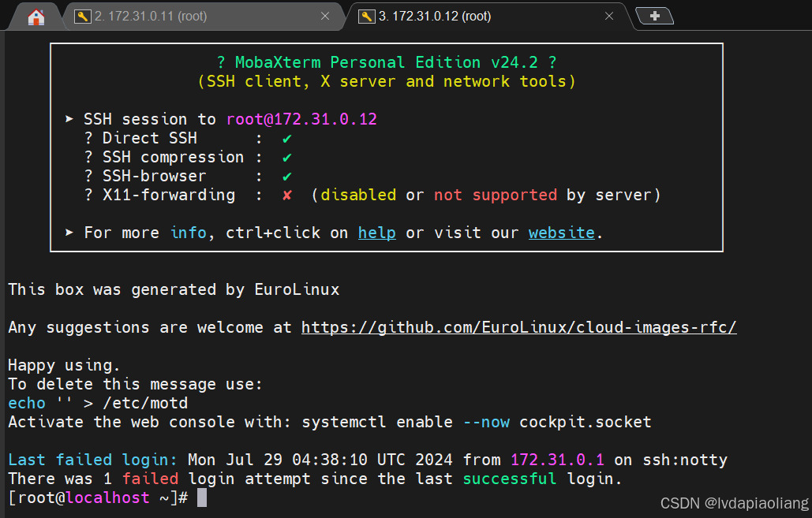Image resolution: width=812 pixels, height=518 pixels.
Task: Switch to the 2. 172.31.0.11 (root) tab
Action: [x=150, y=17]
